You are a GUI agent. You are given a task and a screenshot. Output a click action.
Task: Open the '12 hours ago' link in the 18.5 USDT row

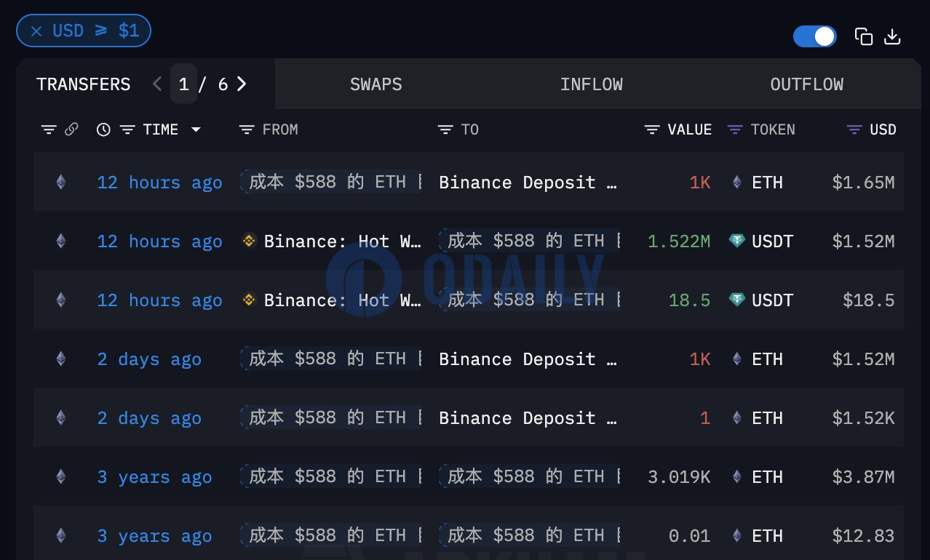(159, 300)
